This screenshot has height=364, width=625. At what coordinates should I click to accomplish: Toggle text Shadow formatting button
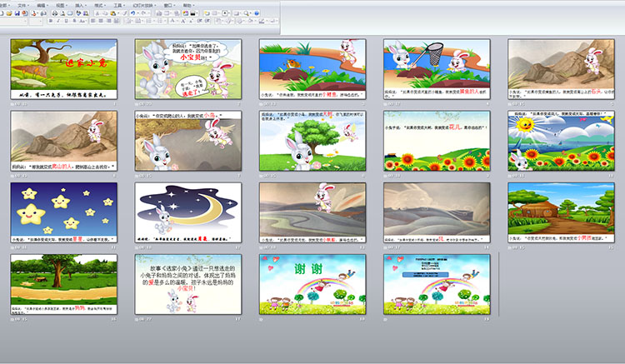pos(74,21)
